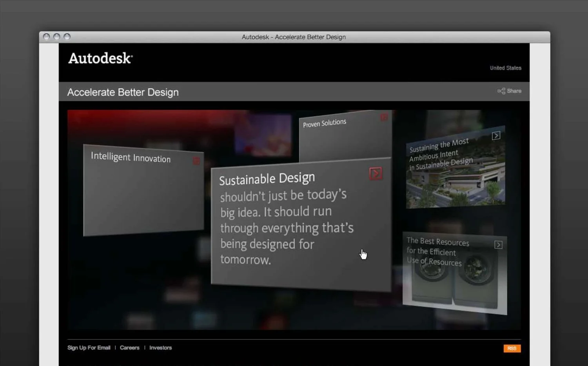The width and height of the screenshot is (588, 366).
Task: Click the Autodesk logo
Action: [x=100, y=58]
